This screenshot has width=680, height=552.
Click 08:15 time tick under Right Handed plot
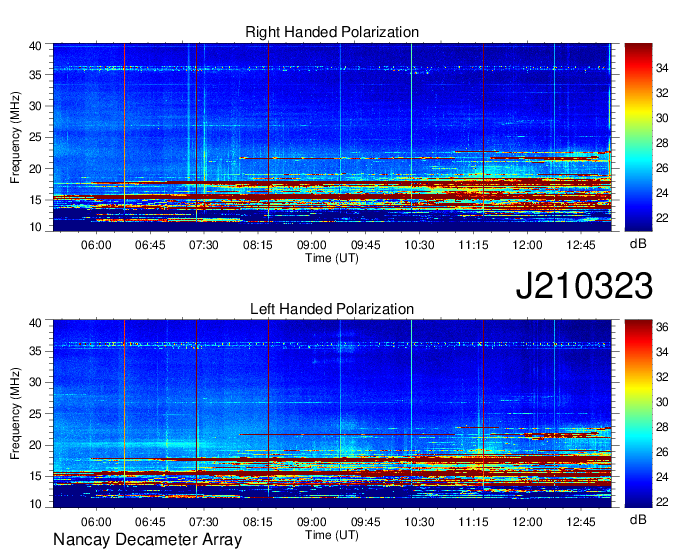(x=258, y=245)
